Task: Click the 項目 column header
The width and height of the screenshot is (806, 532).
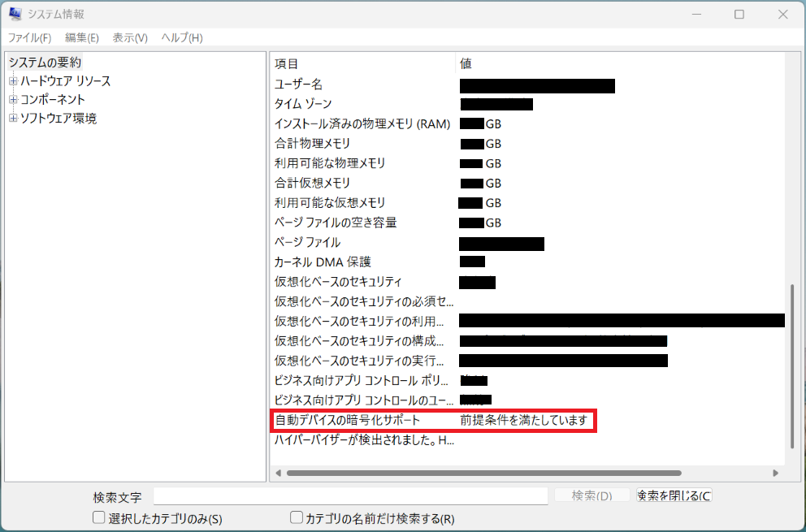Action: [x=287, y=63]
